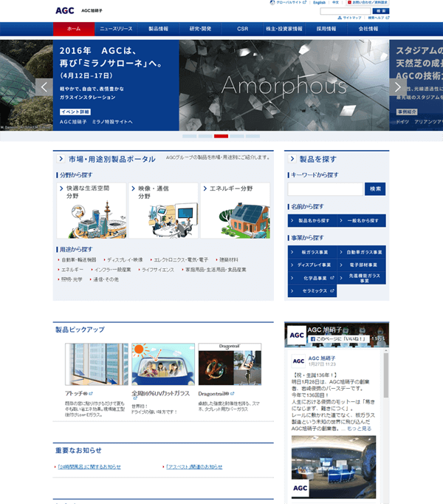The height and width of the screenshot is (504, 443).
Task: Open the 電子部材事業 button
Action: (x=361, y=265)
